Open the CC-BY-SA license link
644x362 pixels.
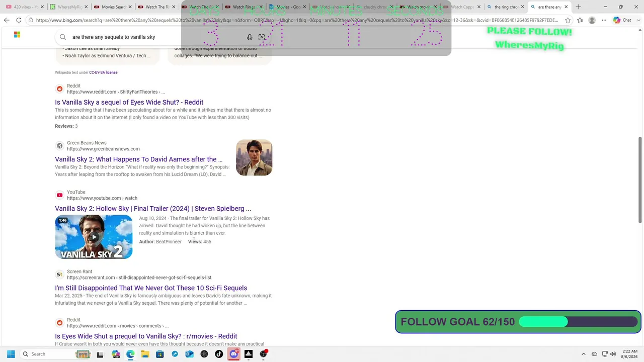[103, 72]
